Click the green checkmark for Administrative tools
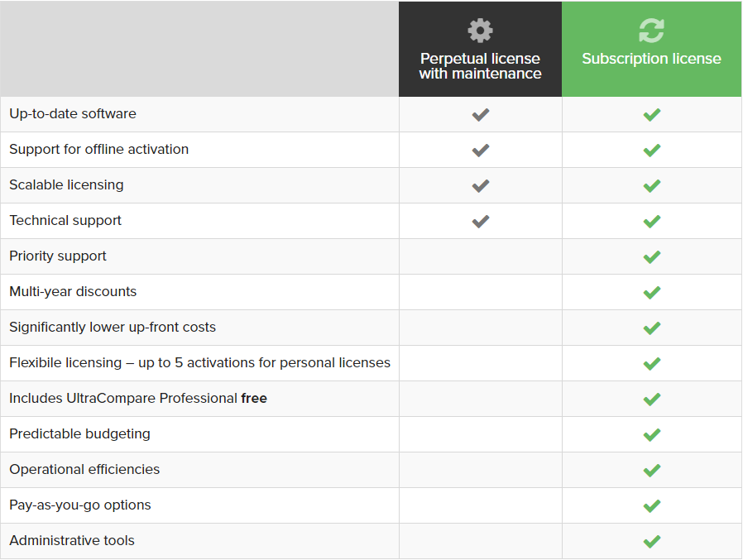 point(652,542)
